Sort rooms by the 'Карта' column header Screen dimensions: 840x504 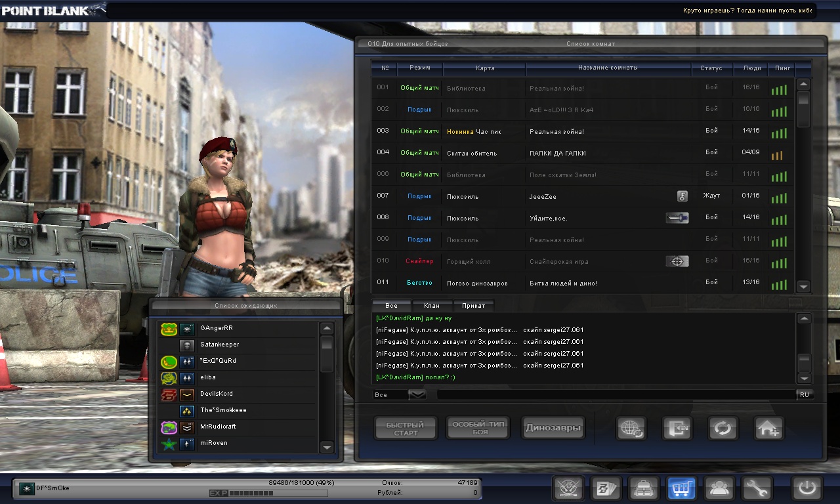pyautogui.click(x=485, y=68)
